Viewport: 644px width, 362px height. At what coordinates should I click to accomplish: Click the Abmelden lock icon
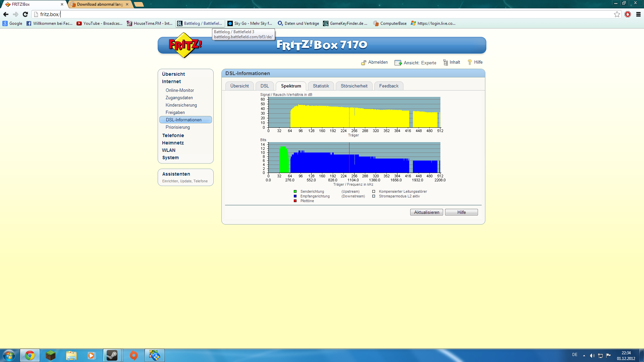tap(364, 63)
